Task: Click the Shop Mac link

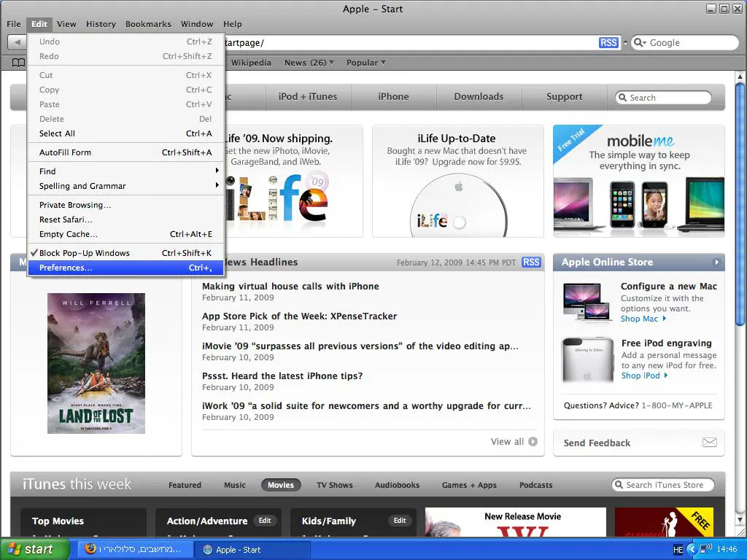Action: click(x=640, y=319)
